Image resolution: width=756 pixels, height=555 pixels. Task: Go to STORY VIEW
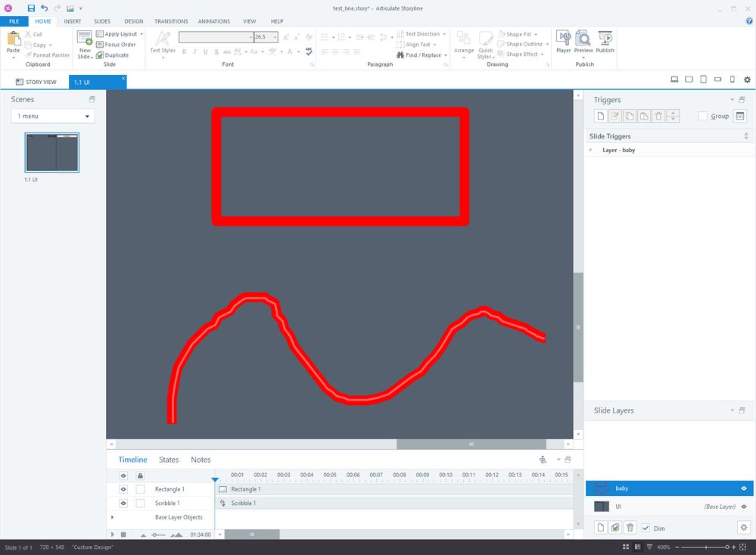[x=36, y=82]
